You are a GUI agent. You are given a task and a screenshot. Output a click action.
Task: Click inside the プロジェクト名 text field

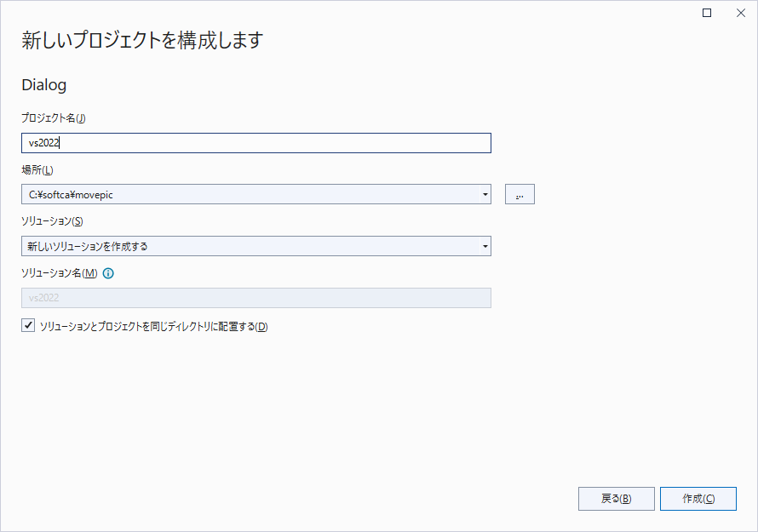click(x=256, y=143)
